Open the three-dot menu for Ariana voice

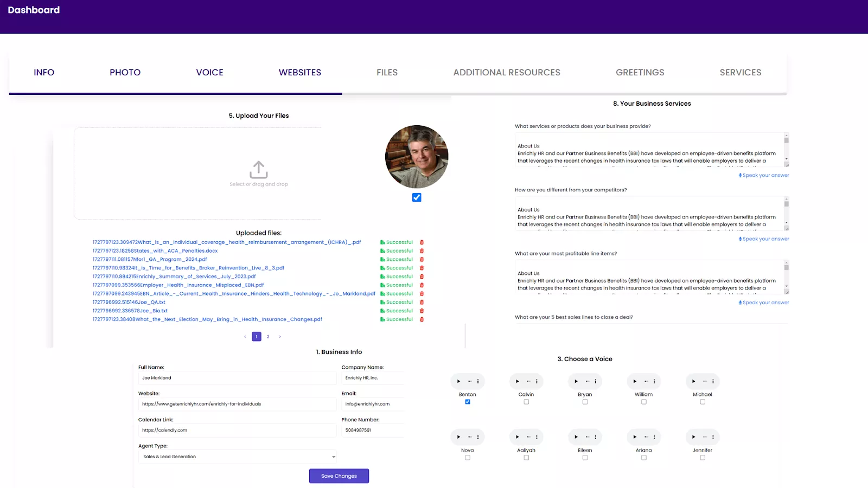click(x=654, y=437)
